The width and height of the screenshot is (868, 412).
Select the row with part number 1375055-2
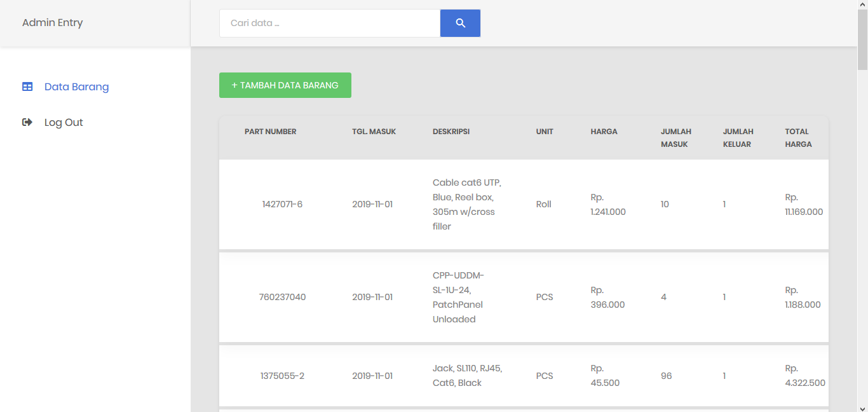pos(524,375)
